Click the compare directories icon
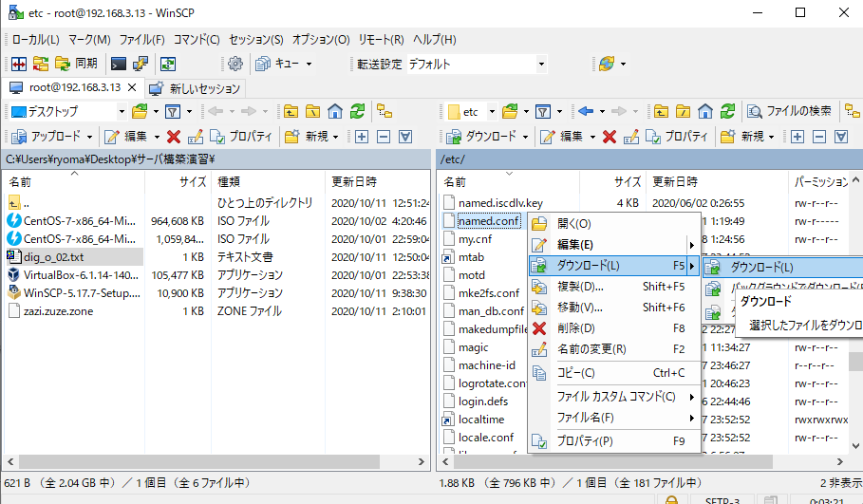Screen dimensions: 863x504 [41, 64]
